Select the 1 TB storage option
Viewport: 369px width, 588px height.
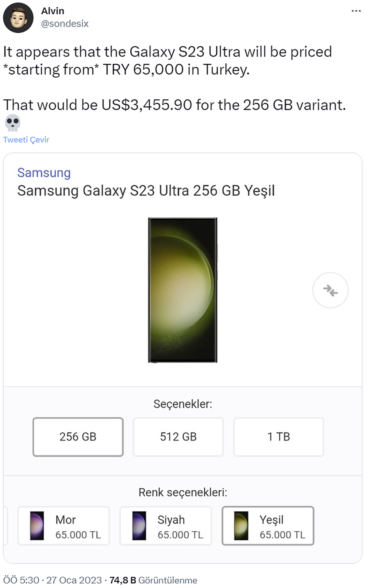point(278,437)
